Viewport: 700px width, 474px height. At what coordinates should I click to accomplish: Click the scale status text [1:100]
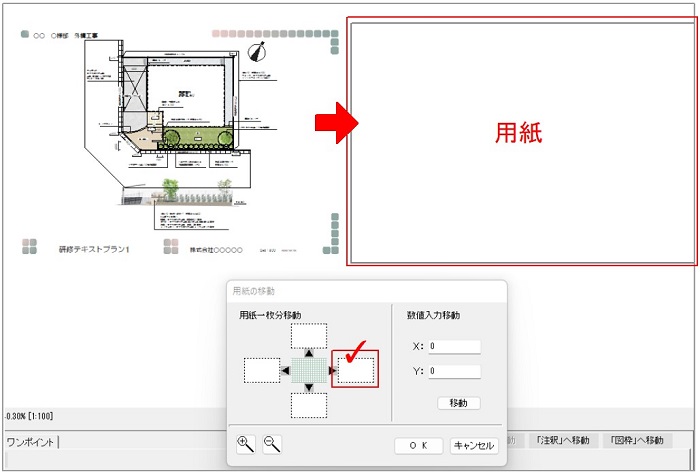[x=41, y=416]
